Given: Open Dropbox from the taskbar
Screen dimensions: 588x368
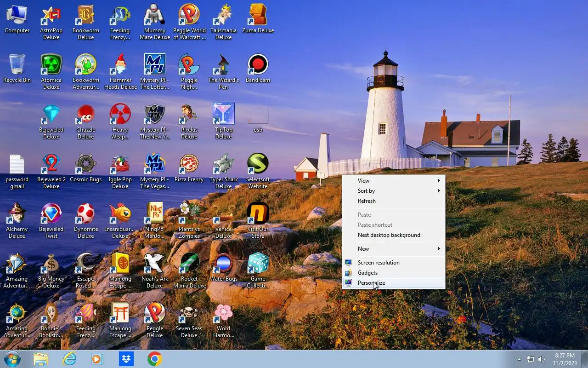Looking at the screenshot, I should tap(126, 359).
